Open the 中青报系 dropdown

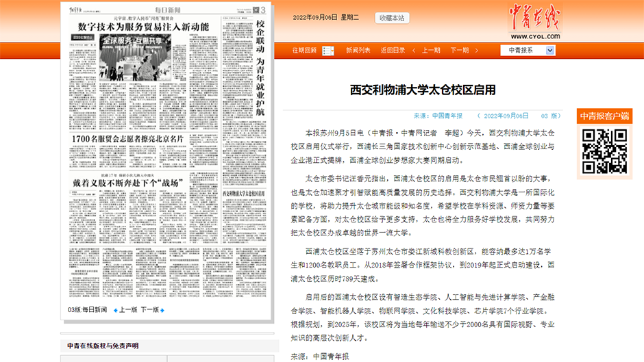click(x=528, y=50)
